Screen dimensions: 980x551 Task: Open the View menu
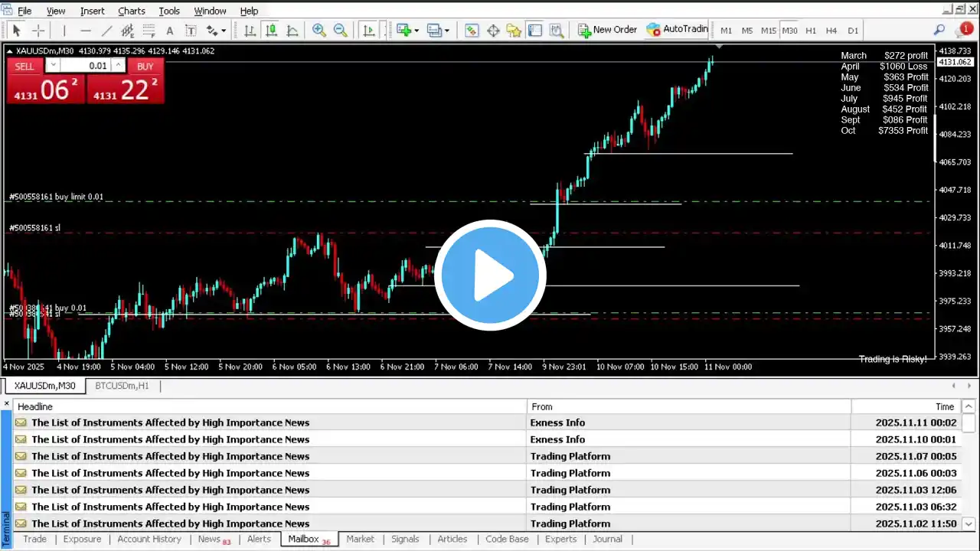pos(56,11)
